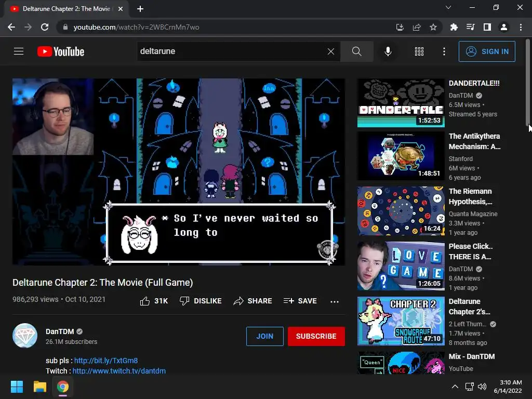532x399 pixels.
Task: Open Chrome extensions puzzle icon
Action: click(x=454, y=27)
